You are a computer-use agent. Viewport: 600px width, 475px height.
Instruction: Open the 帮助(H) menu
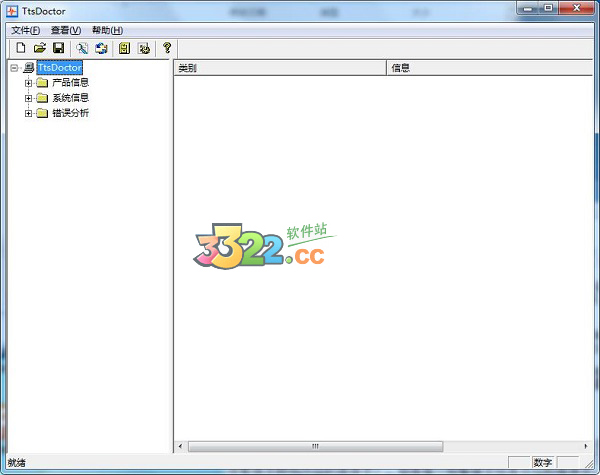108,30
